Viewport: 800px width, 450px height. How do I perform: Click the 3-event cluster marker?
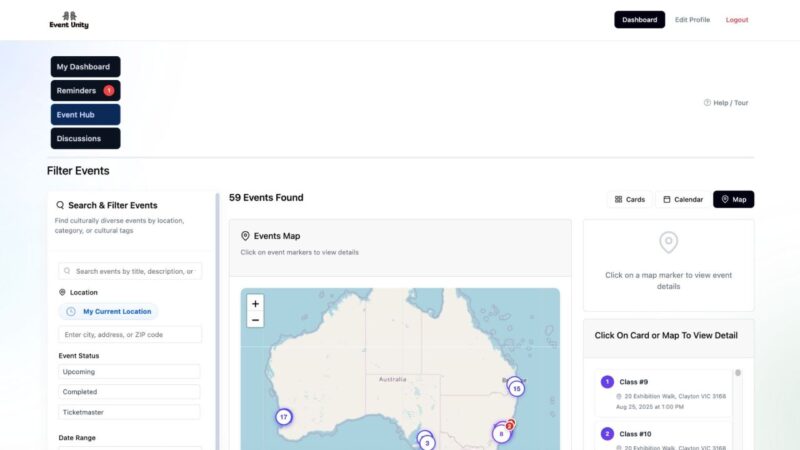coord(427,442)
